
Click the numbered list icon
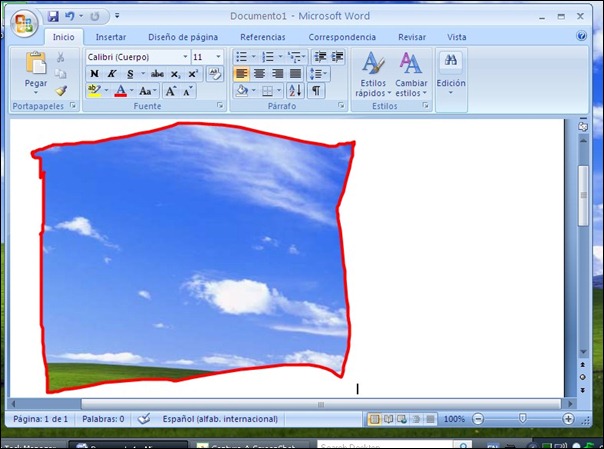click(x=268, y=57)
